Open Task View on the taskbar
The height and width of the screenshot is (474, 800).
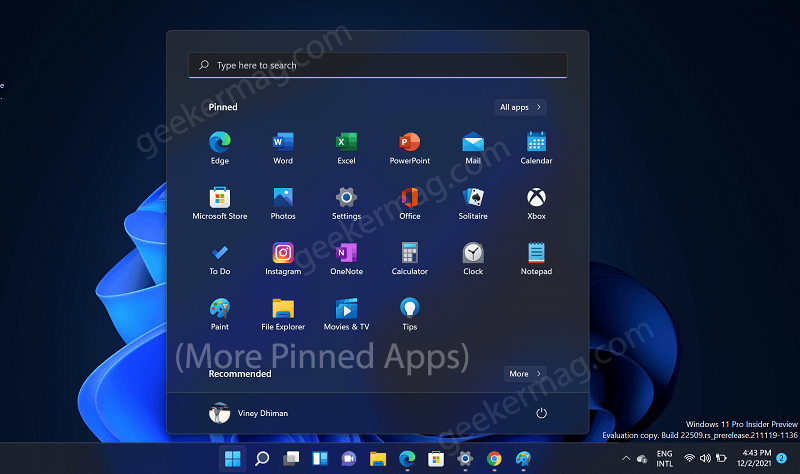tap(291, 459)
